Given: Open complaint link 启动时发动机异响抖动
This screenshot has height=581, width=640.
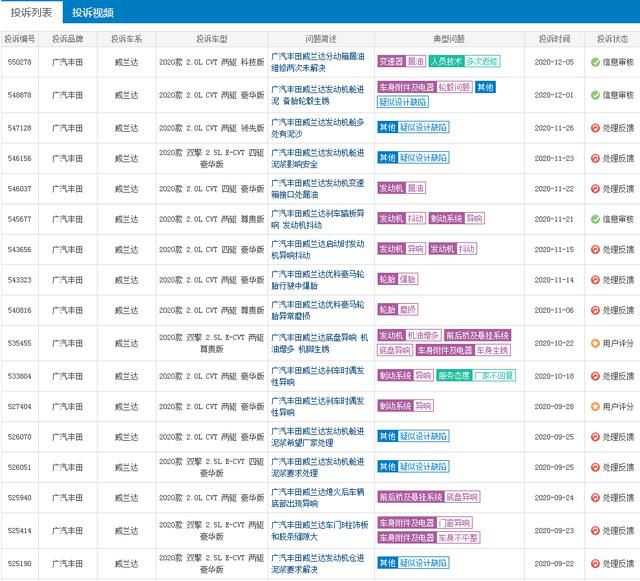Looking at the screenshot, I should click(x=318, y=249).
